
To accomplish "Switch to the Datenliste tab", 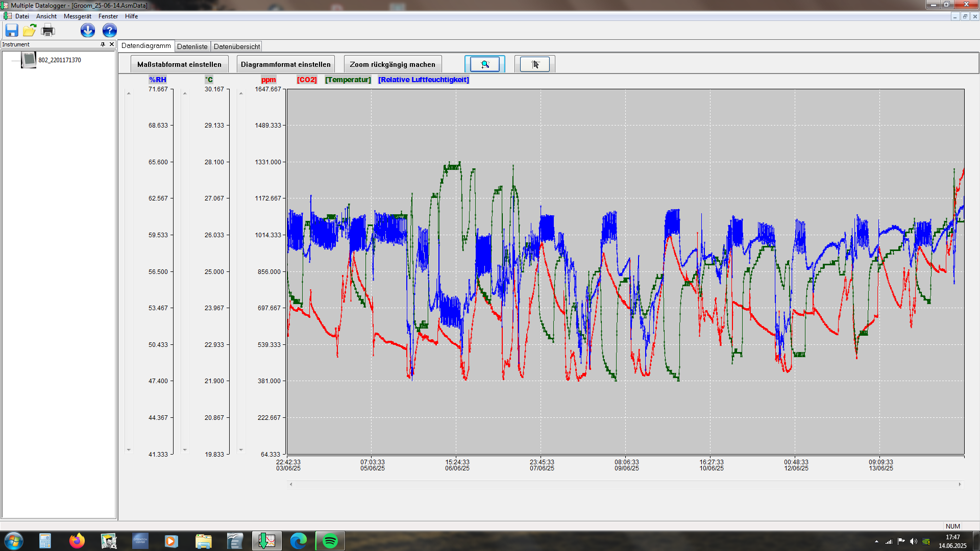I will click(x=192, y=46).
